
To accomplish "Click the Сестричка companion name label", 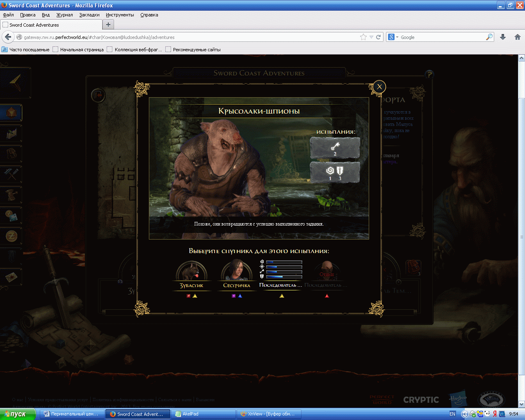I will (x=237, y=285).
